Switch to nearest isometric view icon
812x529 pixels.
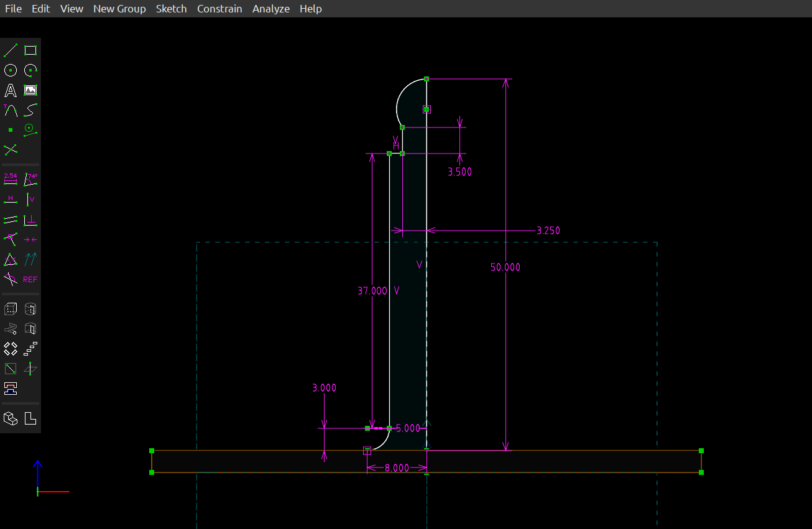pyautogui.click(x=11, y=418)
